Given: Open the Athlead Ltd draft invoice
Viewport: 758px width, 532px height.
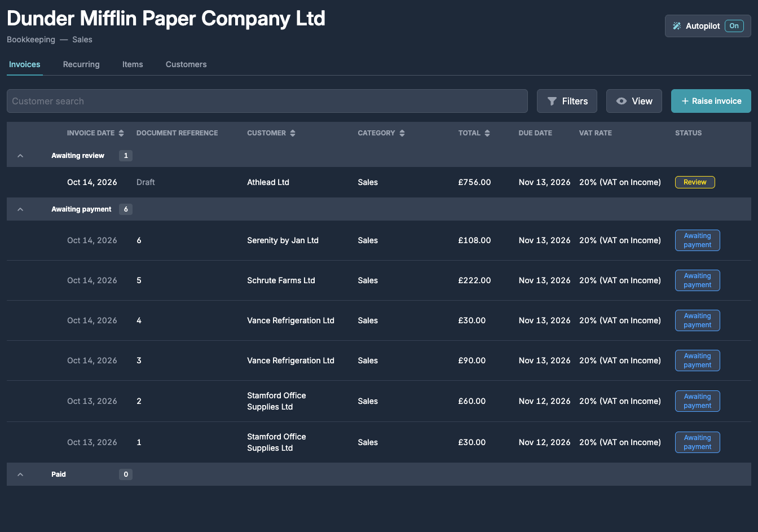Looking at the screenshot, I should pyautogui.click(x=379, y=182).
